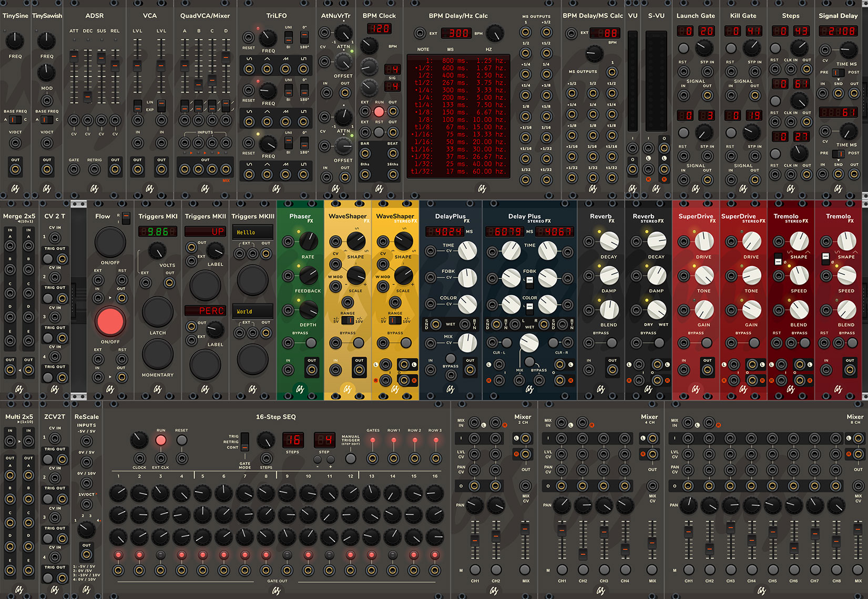
Task: Click the Triggers MKI MOMENTARY button
Action: [x=158, y=354]
